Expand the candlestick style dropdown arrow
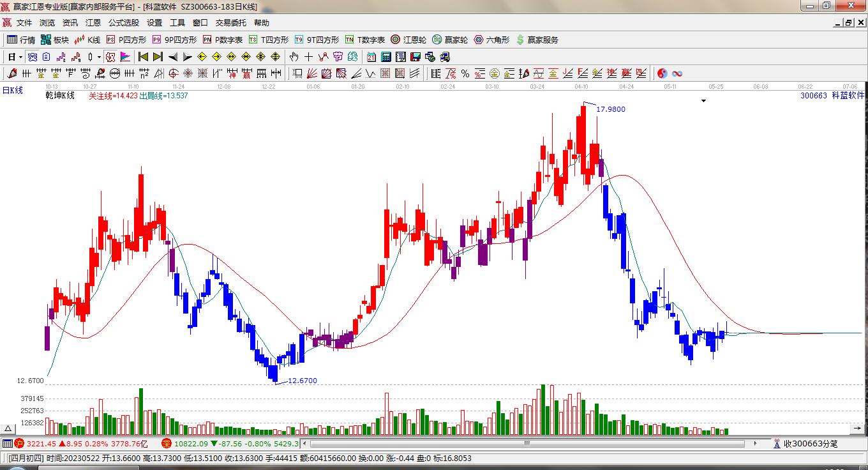The height and width of the screenshot is (470, 868). (99, 57)
